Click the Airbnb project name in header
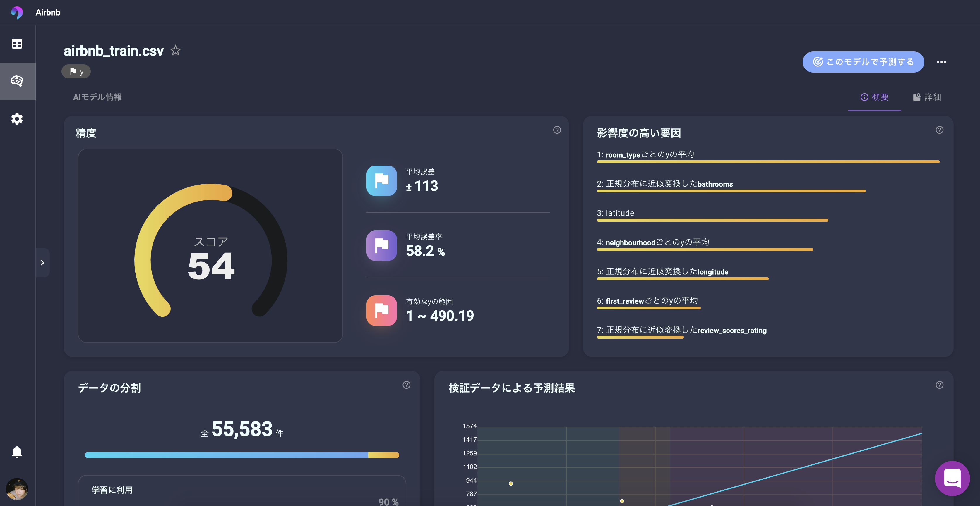The image size is (980, 506). 47,13
